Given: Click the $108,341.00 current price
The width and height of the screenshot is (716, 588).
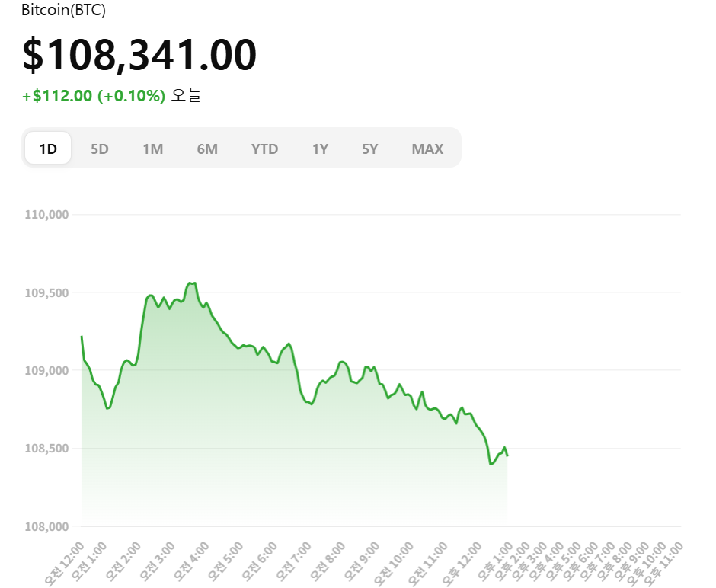Looking at the screenshot, I should click(139, 55).
